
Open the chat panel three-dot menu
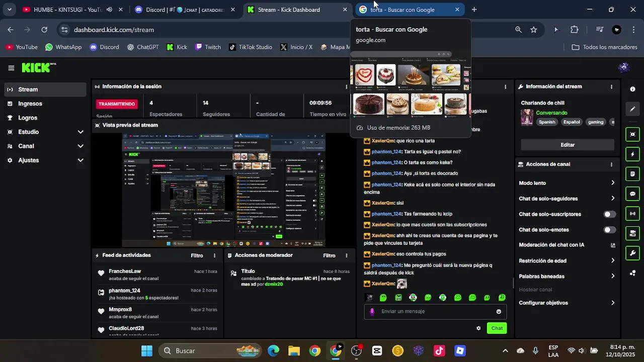point(505,86)
